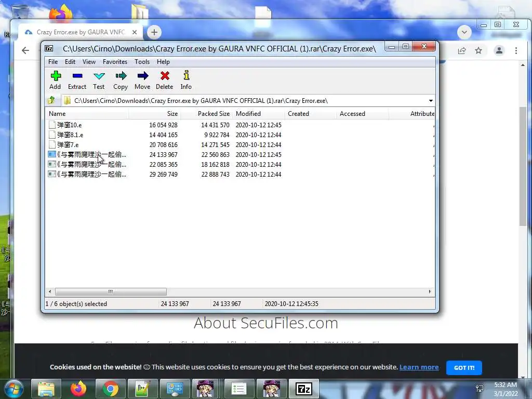Open the list-document taskbar icon
The width and height of the screenshot is (532, 399).
(239, 389)
